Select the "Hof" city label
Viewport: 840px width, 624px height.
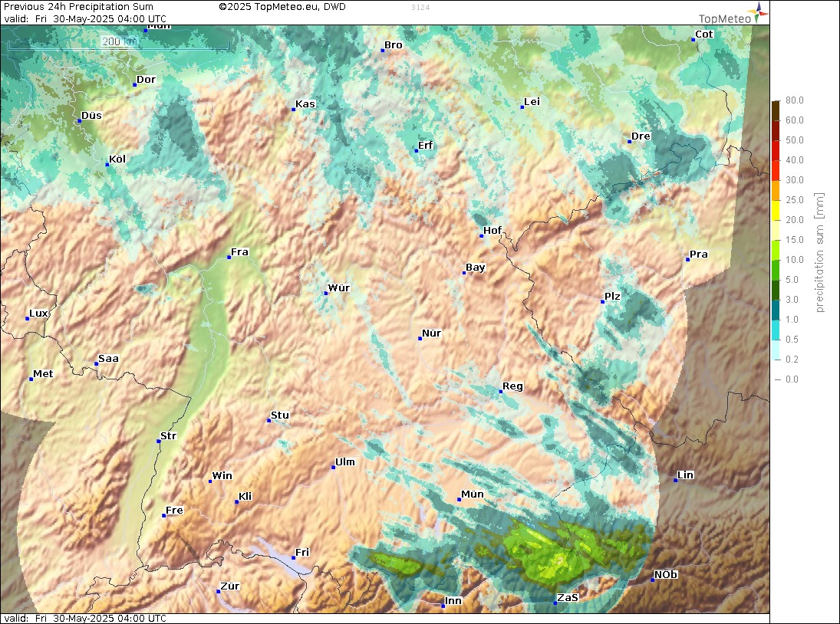point(492,231)
